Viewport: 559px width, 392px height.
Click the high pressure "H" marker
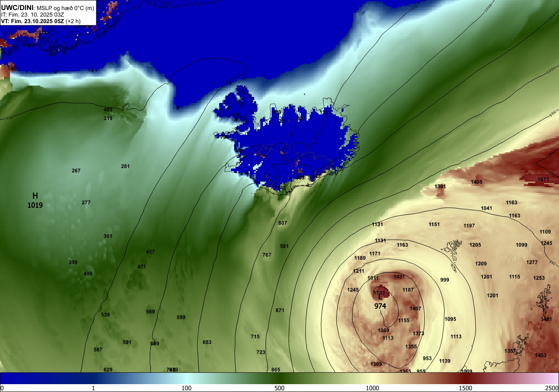(x=35, y=196)
